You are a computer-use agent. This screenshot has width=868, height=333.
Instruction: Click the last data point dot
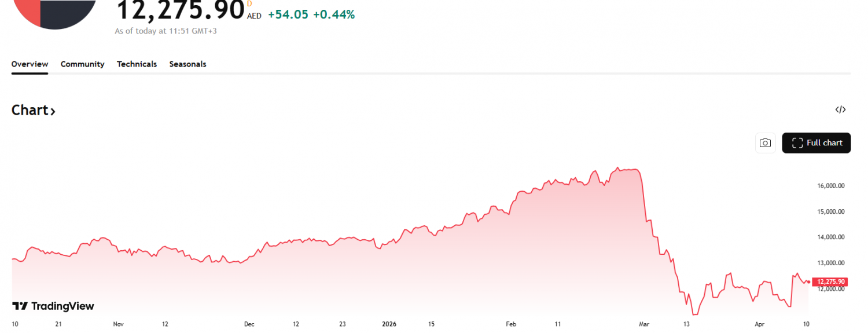pyautogui.click(x=808, y=282)
